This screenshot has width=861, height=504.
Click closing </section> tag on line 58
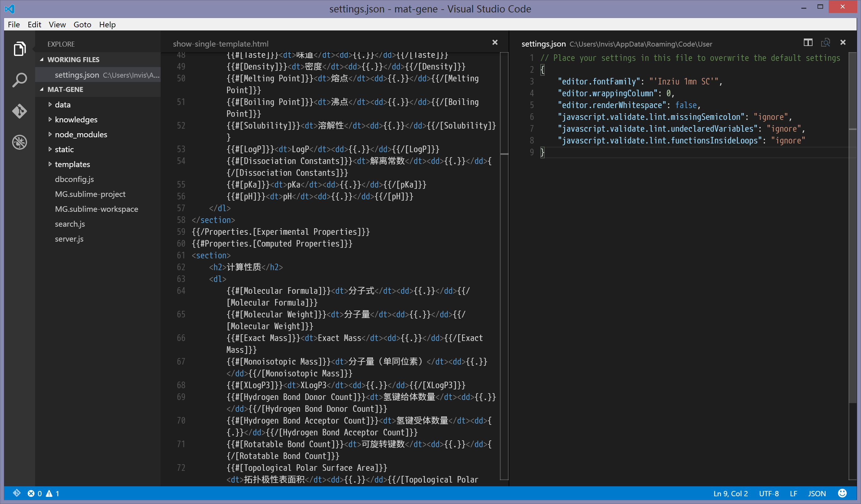[213, 220]
